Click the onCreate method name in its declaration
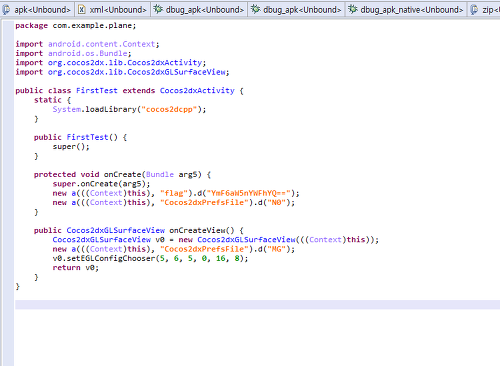Viewport: 500px width, 366px height. 122,175
